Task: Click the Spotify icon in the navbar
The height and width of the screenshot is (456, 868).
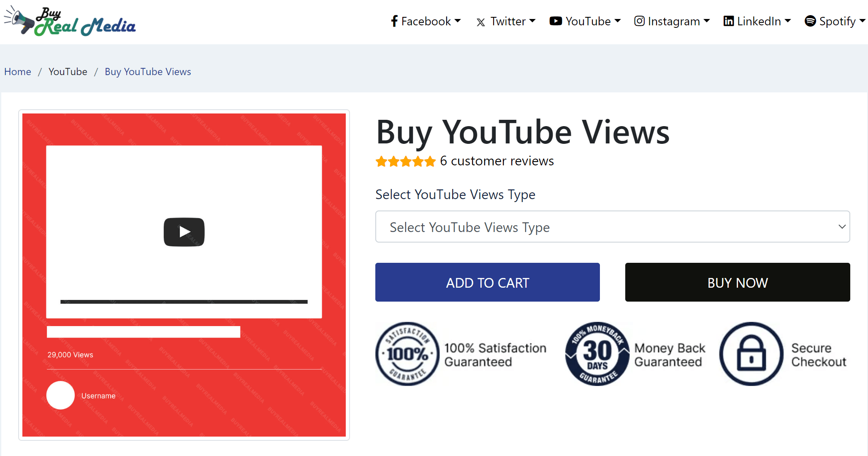Action: point(810,21)
